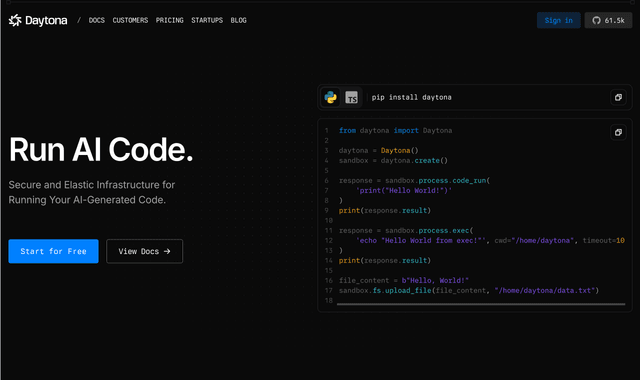Open the Customers page
This screenshot has height=380, width=640.
pyautogui.click(x=130, y=20)
